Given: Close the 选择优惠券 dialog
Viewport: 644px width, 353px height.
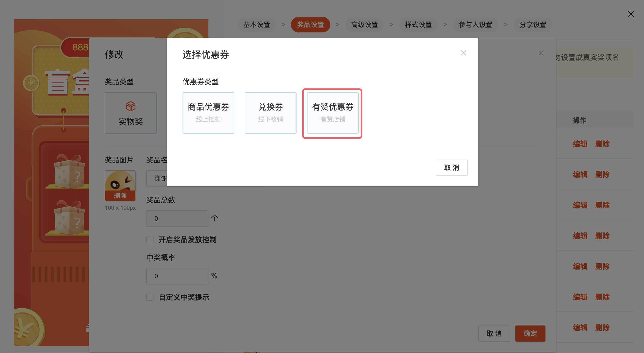Looking at the screenshot, I should [x=463, y=53].
